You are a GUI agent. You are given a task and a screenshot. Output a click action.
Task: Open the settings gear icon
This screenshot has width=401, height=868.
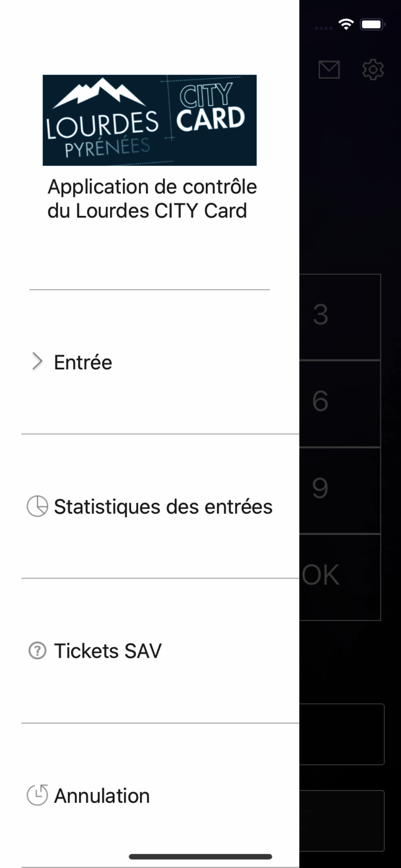coord(373,69)
